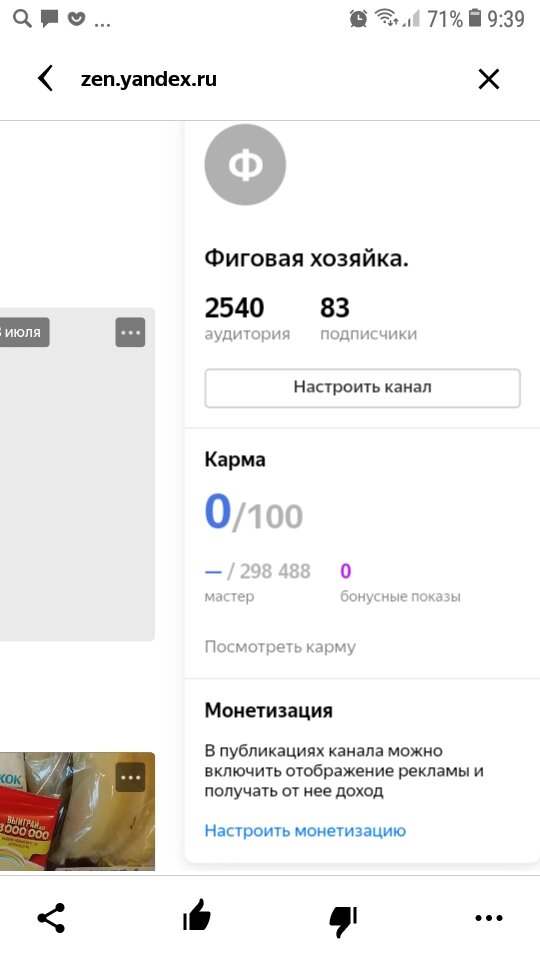
Task: Tap the 0/100 karma score
Action: [253, 512]
